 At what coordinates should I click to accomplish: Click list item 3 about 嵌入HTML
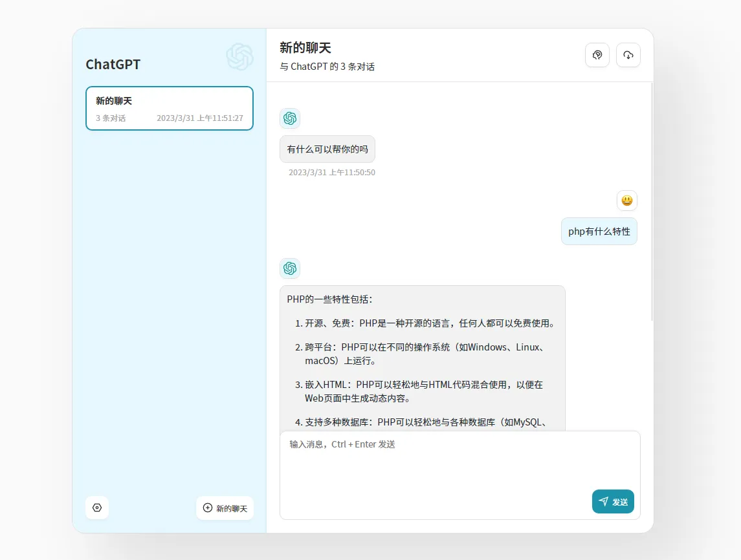point(419,391)
